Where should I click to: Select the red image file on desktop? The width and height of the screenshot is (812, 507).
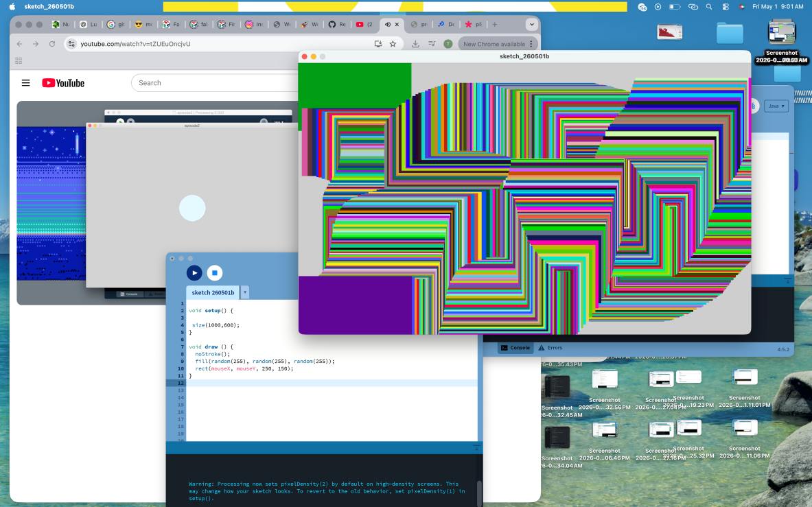click(670, 32)
